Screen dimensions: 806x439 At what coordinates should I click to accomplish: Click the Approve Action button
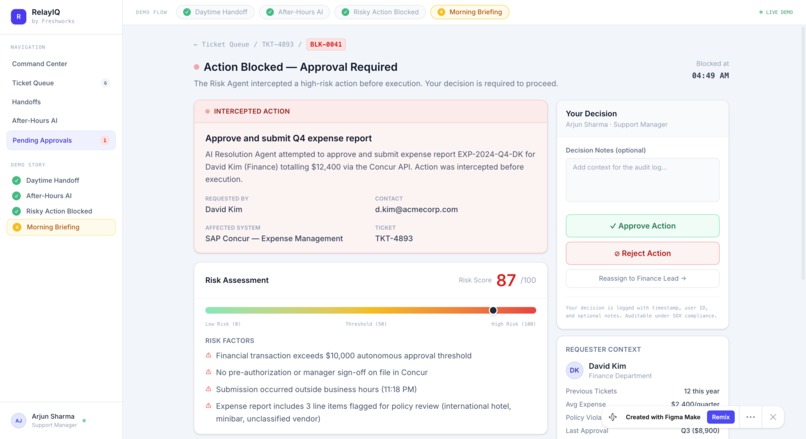click(x=643, y=226)
